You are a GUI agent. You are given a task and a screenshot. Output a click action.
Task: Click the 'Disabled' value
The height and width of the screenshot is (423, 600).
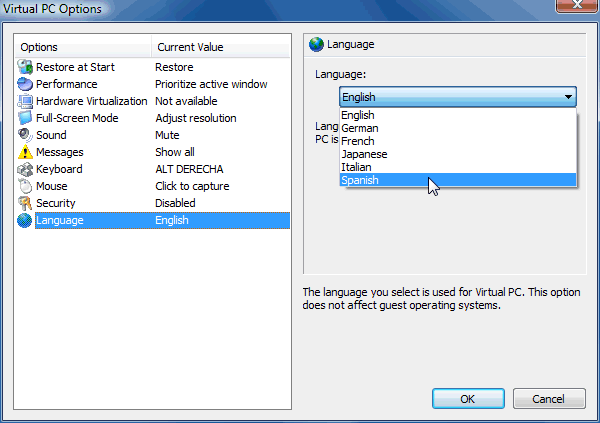[x=175, y=203]
